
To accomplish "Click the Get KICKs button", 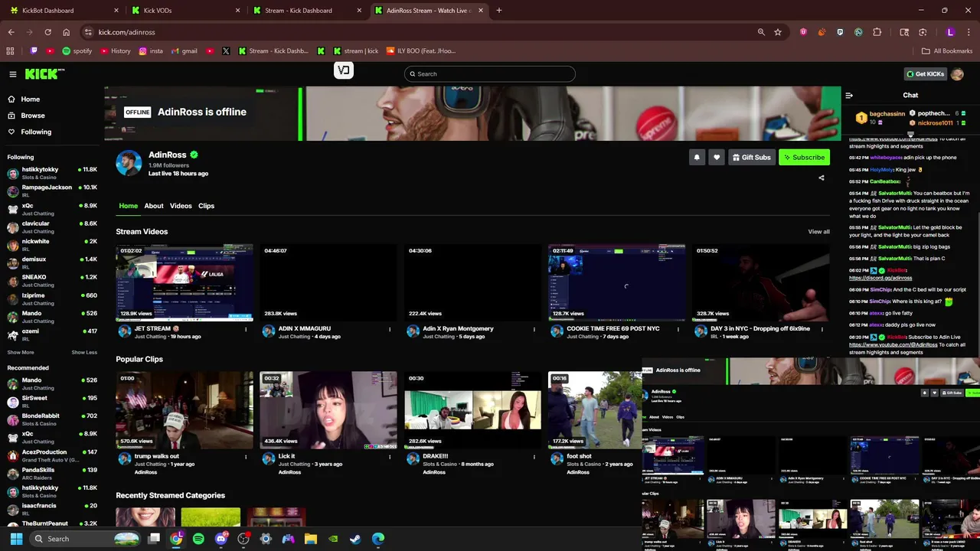I will pos(925,74).
